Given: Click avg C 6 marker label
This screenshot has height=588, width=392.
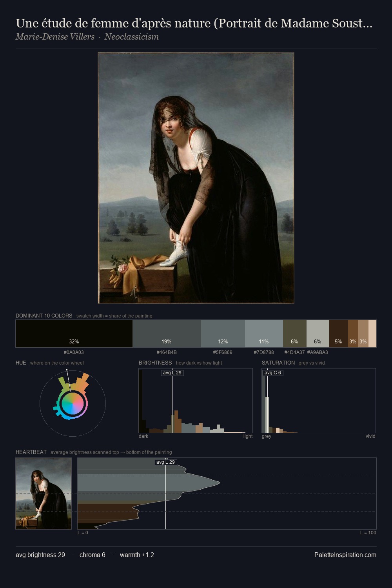Looking at the screenshot, I should click(x=273, y=373).
